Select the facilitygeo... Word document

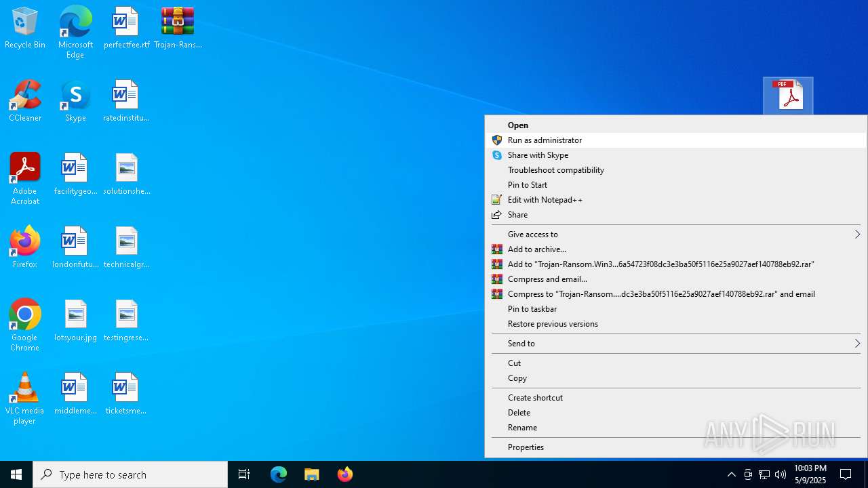coord(75,175)
